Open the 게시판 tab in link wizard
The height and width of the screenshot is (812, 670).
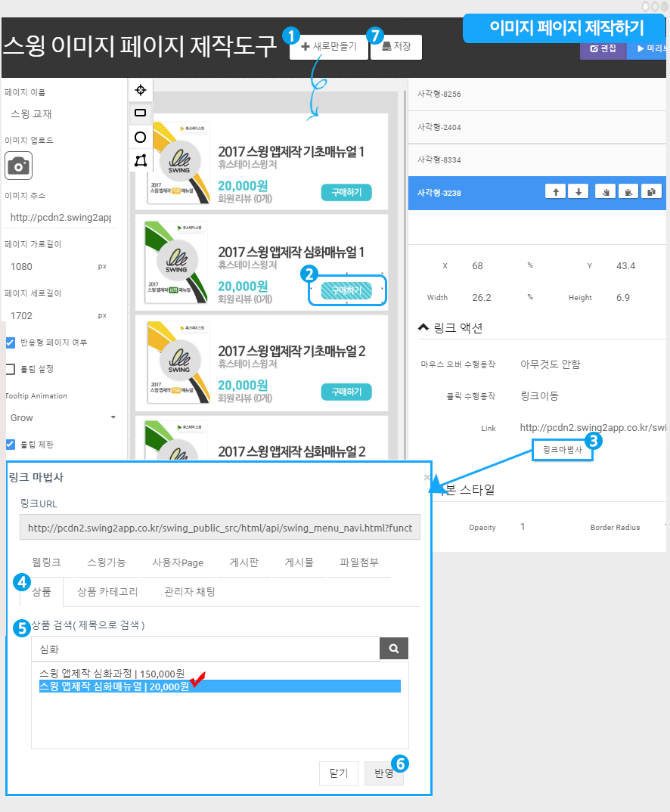tap(243, 563)
